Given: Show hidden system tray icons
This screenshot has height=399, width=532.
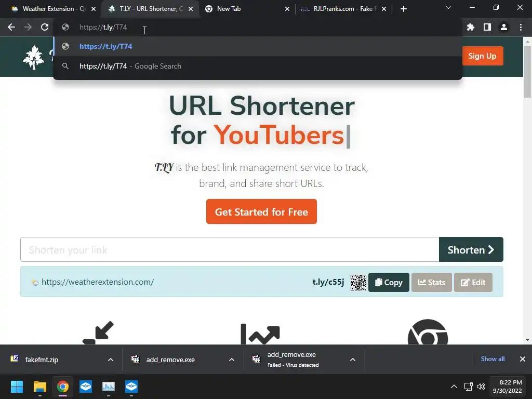Looking at the screenshot, I should pyautogui.click(x=454, y=387).
